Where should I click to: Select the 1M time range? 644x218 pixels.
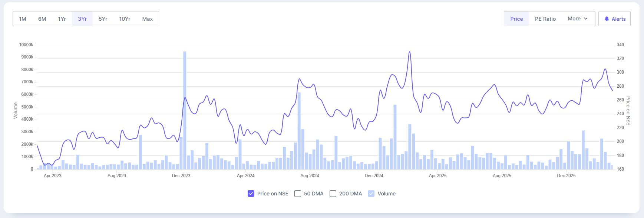click(23, 19)
